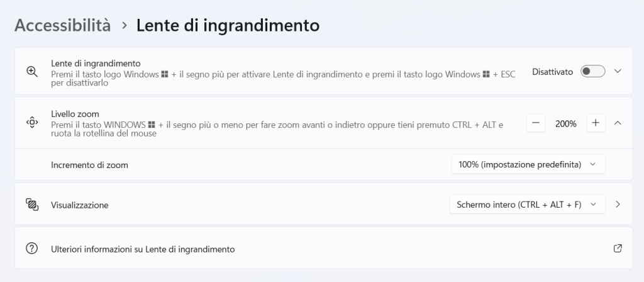Collapse the Livello zoom section chevron
This screenshot has height=282, width=644.
[x=618, y=123]
